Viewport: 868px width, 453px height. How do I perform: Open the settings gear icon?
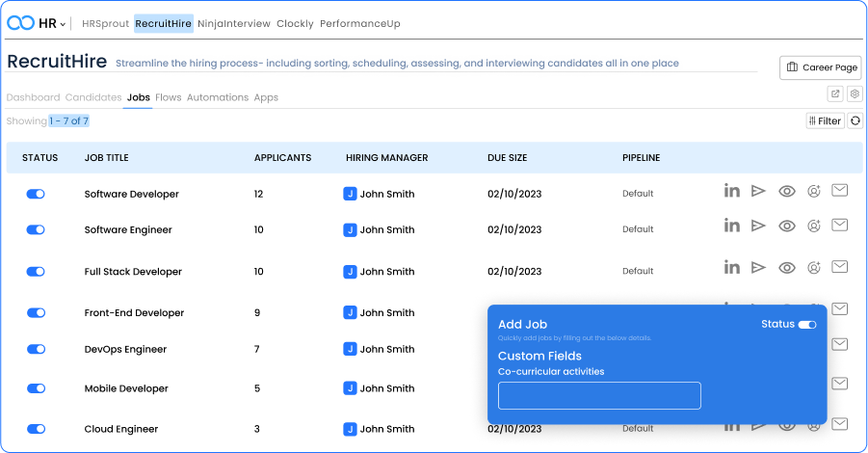854,93
